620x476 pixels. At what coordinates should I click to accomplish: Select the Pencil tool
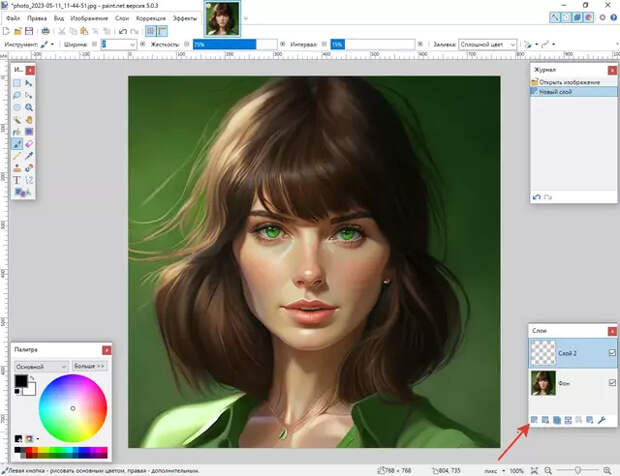point(17,156)
